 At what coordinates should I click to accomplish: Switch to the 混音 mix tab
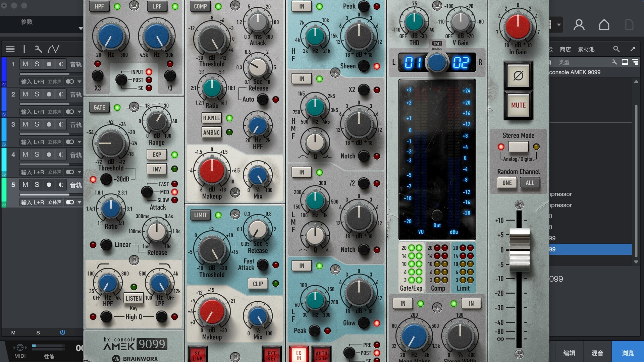pos(597,353)
